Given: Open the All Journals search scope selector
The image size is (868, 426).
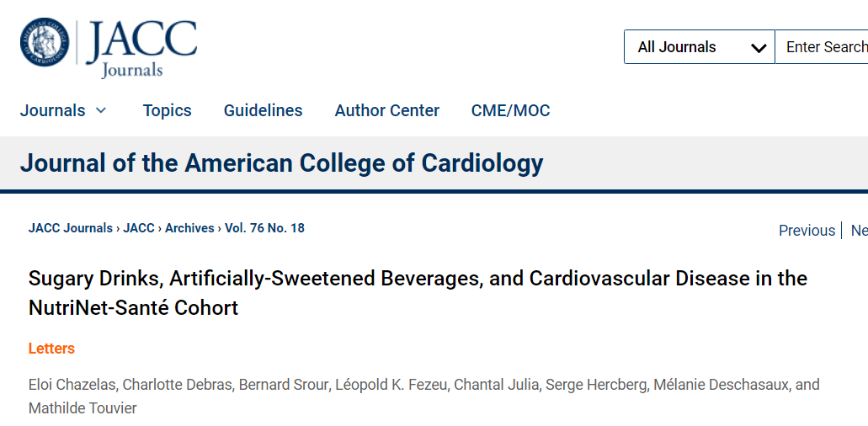Looking at the screenshot, I should coord(700,47).
